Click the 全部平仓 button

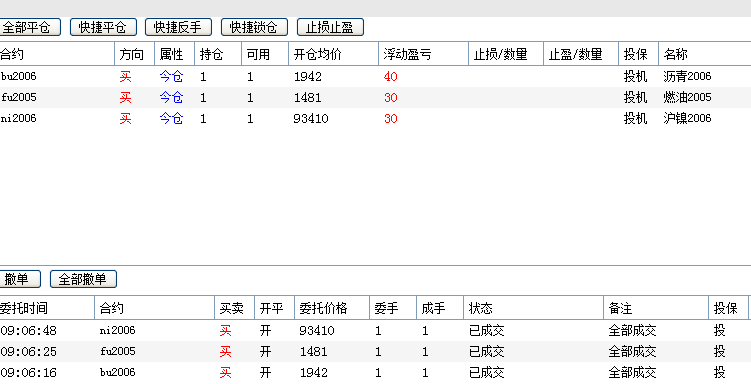tap(30, 27)
